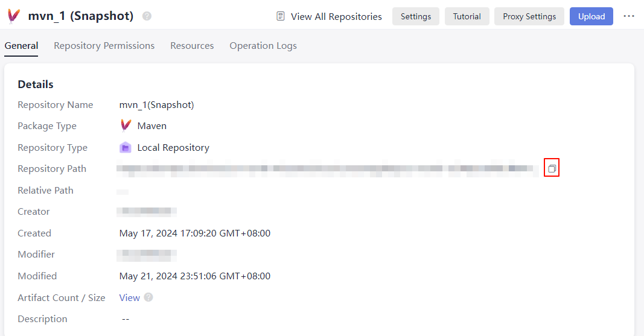Click the blue Upload button
Image resolution: width=644 pixels, height=336 pixels.
point(591,16)
